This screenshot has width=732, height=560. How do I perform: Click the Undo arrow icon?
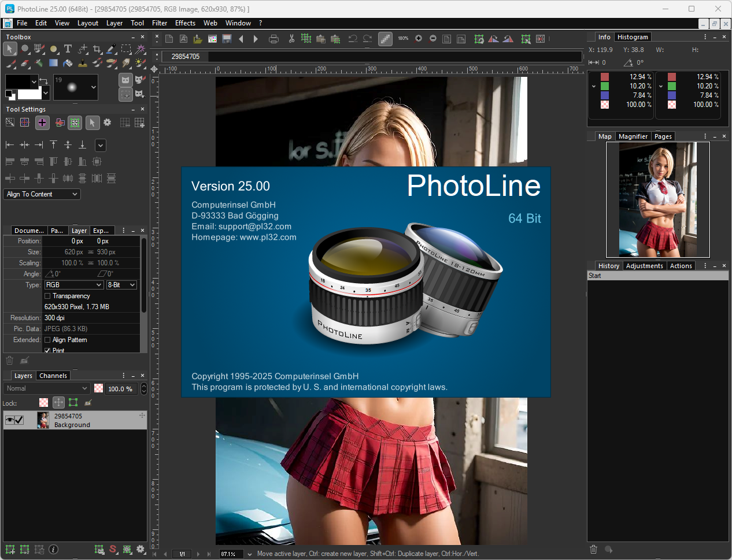[353, 39]
